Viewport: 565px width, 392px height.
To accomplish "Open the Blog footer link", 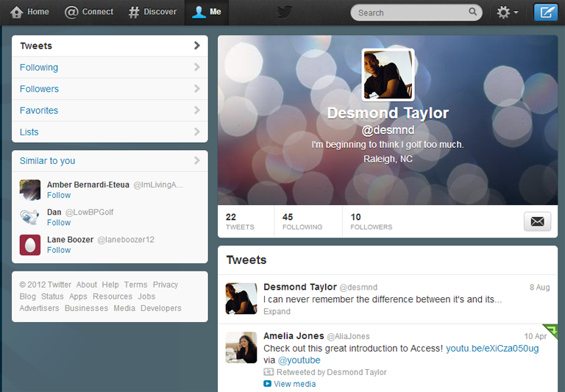I will click(x=28, y=296).
